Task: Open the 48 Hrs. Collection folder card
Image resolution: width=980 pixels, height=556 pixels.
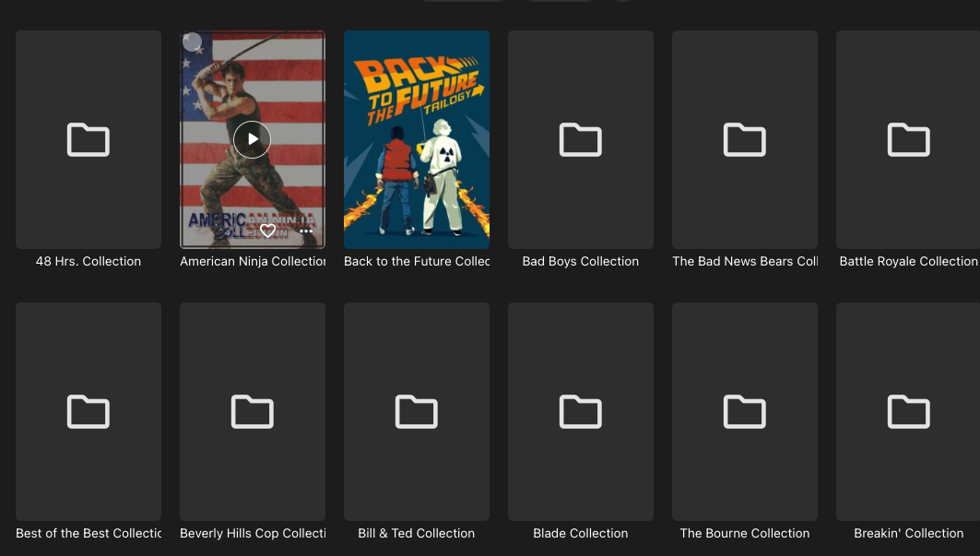Action: tap(89, 139)
